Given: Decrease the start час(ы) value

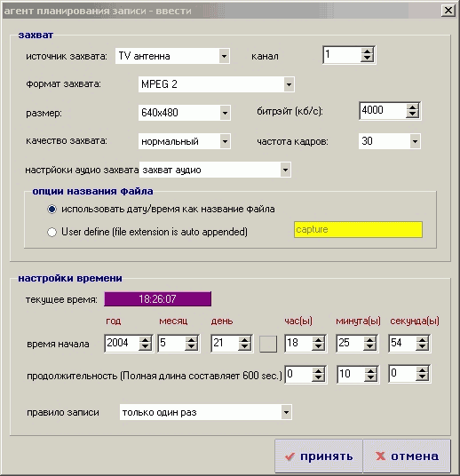Looking at the screenshot, I should click(318, 347).
